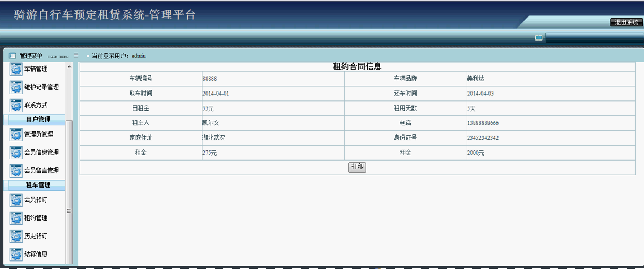Click the 押金 label cell

tap(406, 153)
